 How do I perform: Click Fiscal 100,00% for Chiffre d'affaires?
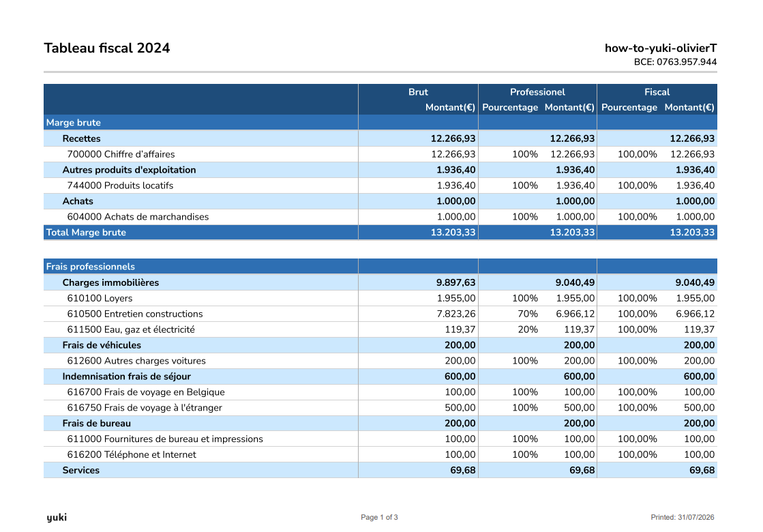pos(638,154)
